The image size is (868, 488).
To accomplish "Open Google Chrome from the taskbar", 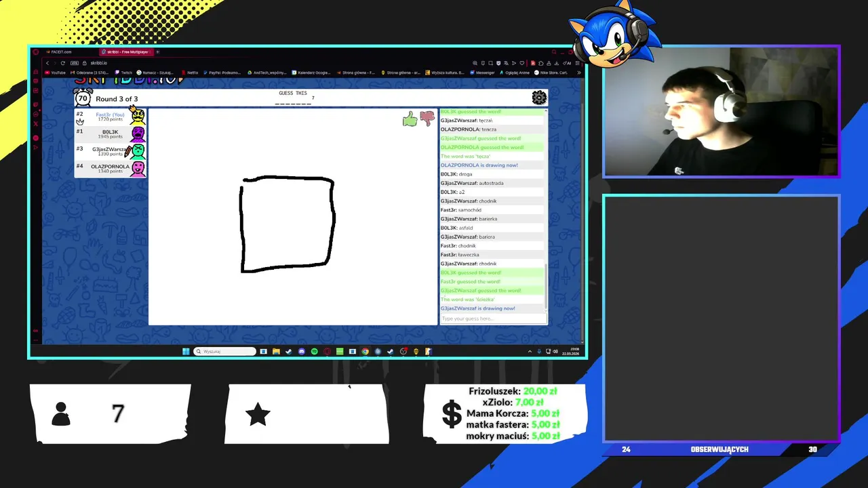I will tap(365, 351).
